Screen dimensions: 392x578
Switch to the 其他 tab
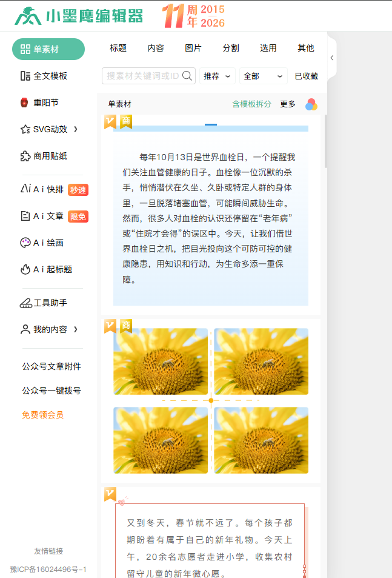pos(306,48)
